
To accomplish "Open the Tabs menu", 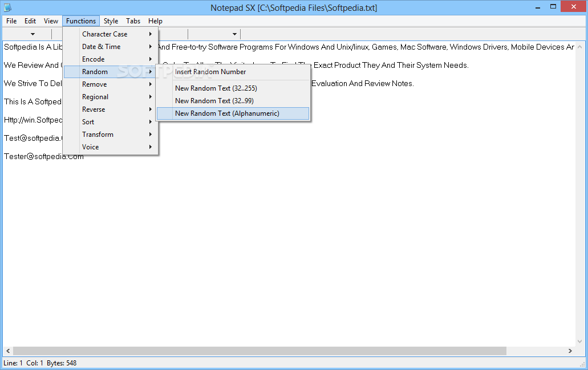I will click(x=133, y=21).
